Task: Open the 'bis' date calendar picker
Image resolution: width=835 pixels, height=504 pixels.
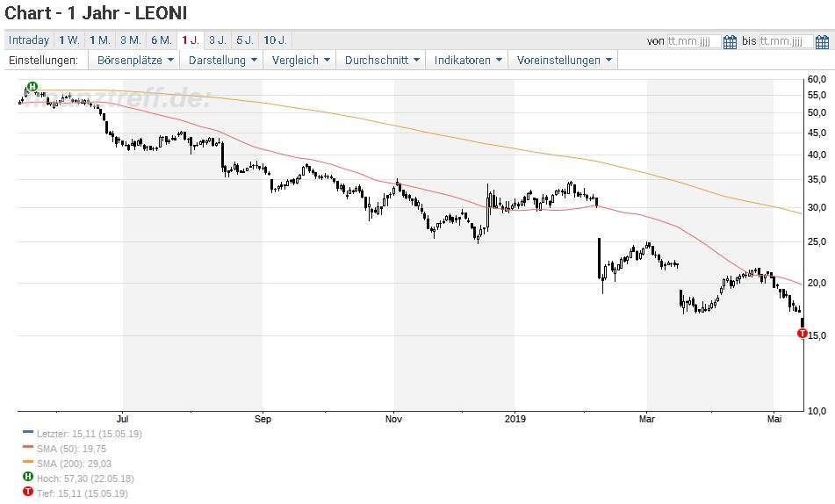Action: pos(822,41)
